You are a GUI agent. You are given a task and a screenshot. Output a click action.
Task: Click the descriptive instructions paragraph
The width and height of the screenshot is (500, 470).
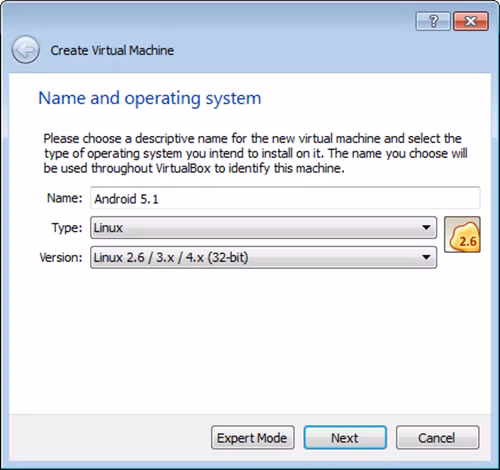[x=255, y=153]
